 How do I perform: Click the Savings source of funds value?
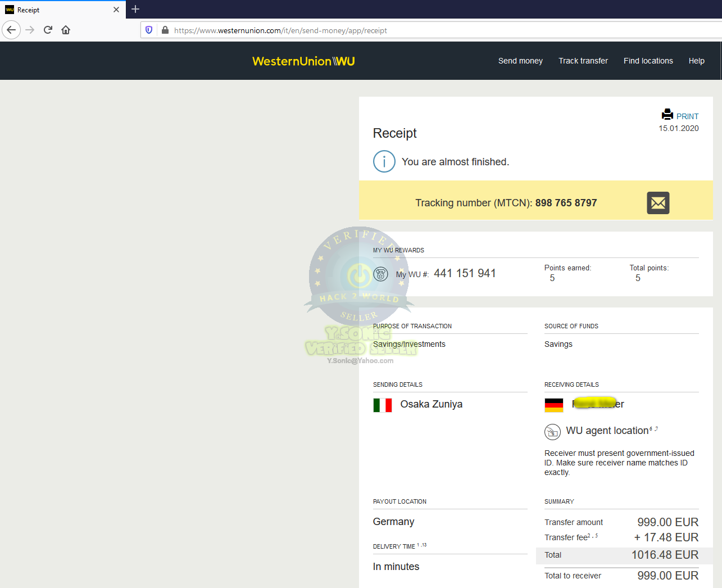pyautogui.click(x=558, y=344)
